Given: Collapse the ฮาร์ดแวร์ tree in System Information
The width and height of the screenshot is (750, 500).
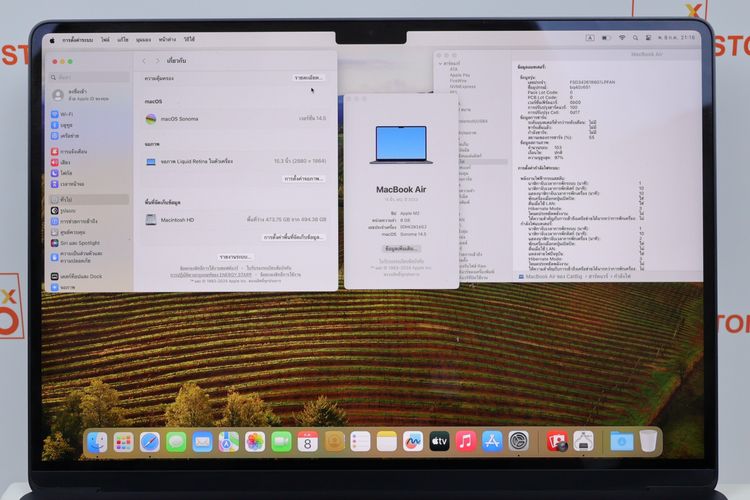Looking at the screenshot, I should [440, 64].
